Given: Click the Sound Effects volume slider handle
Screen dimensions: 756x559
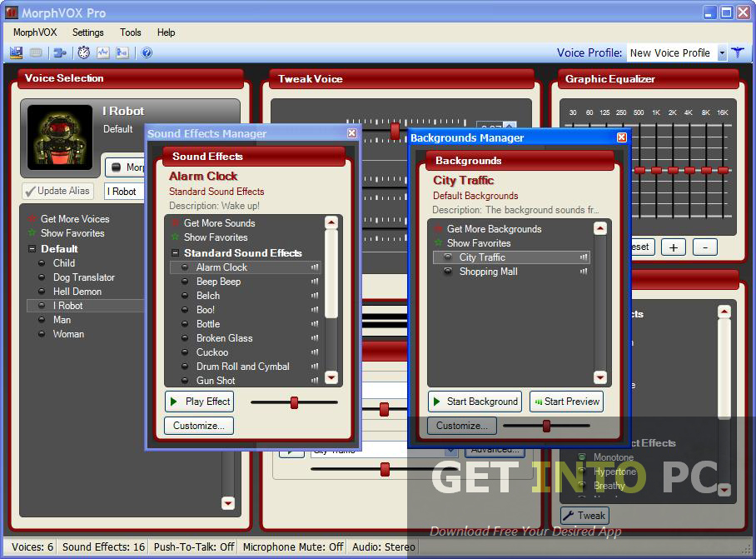Looking at the screenshot, I should (x=294, y=402).
